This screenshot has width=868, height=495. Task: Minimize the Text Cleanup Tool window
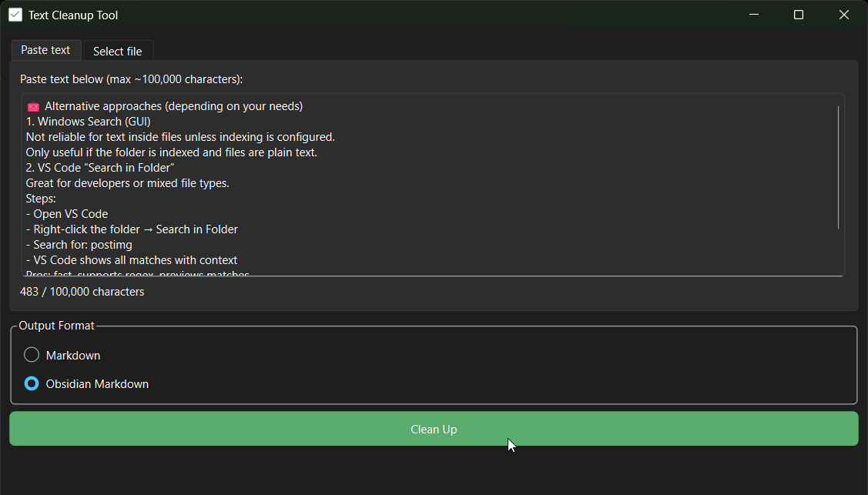pos(753,15)
